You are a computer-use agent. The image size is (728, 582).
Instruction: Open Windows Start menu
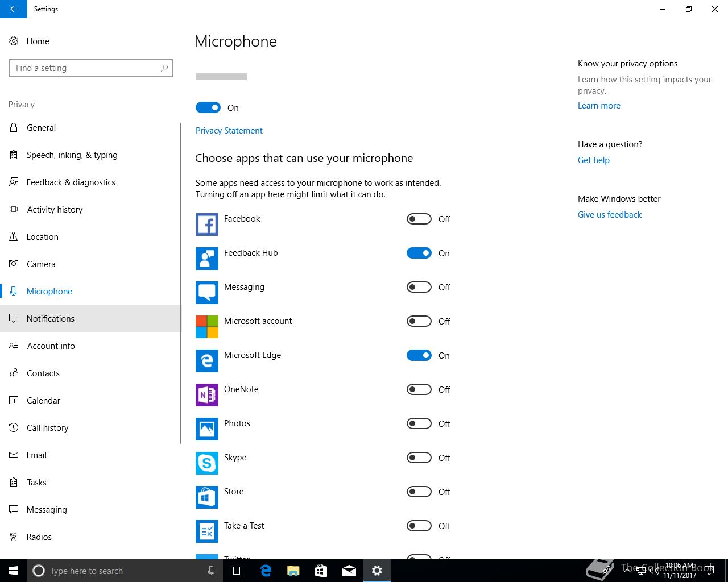coord(14,571)
